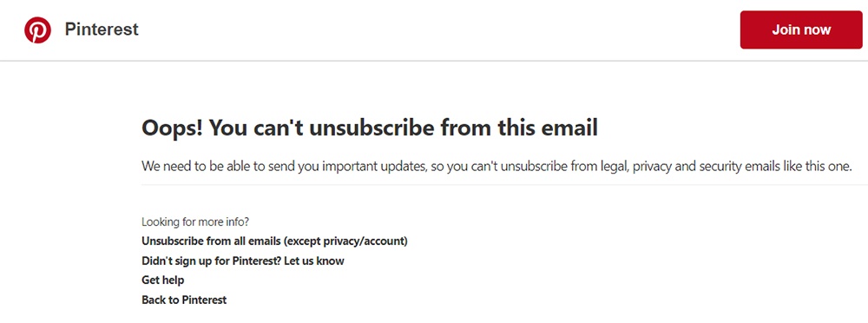This screenshot has height=323, width=868.
Task: Click the Looking for more info? label
Action: (195, 222)
